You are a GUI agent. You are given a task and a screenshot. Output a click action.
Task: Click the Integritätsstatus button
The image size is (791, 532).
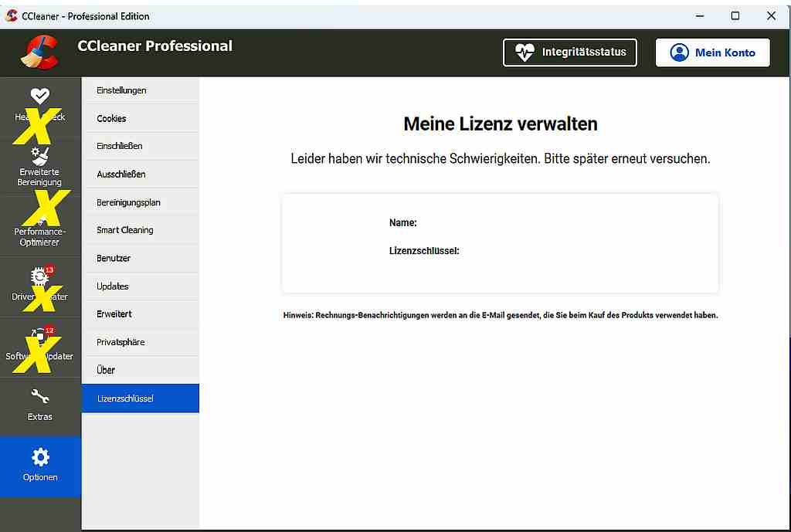[569, 53]
